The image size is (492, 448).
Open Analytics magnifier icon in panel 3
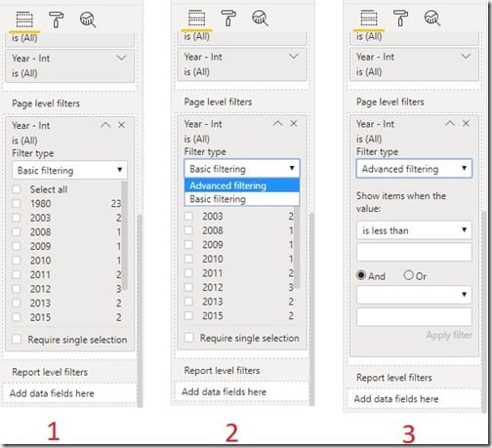431,19
